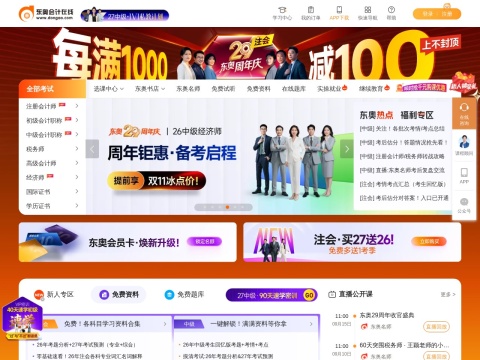
Task: Click 更多 next to 直播公开课
Action: (448, 295)
